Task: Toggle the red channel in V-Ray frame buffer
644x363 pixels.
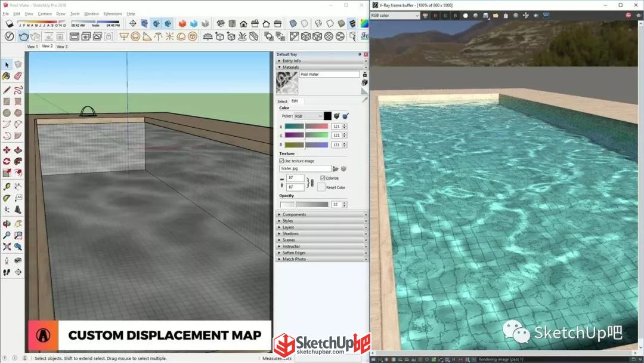Action: (x=435, y=16)
